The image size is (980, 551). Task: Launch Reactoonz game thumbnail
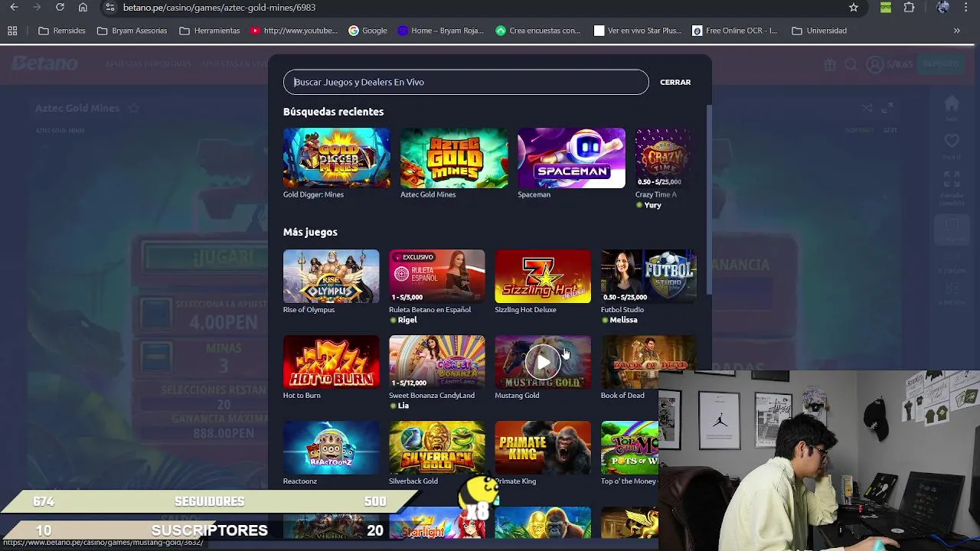tap(331, 448)
